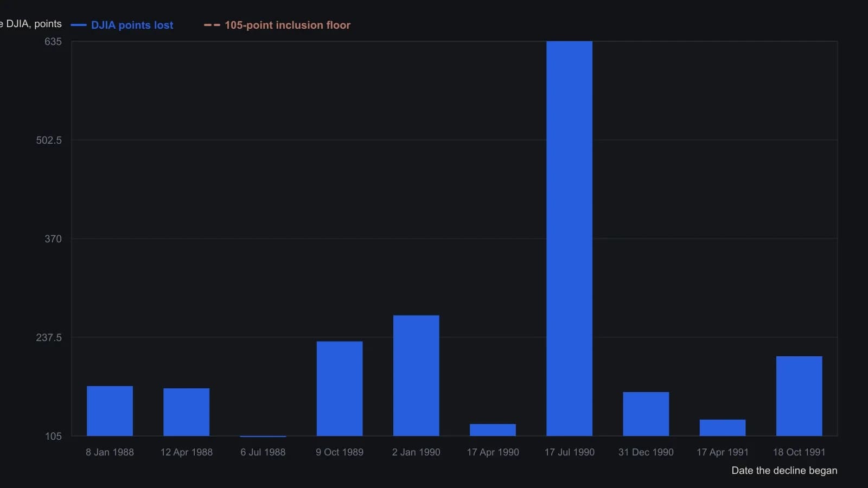The height and width of the screenshot is (488, 868).
Task: Toggle the 105-point inclusion floor legend entry
Action: coord(277,25)
